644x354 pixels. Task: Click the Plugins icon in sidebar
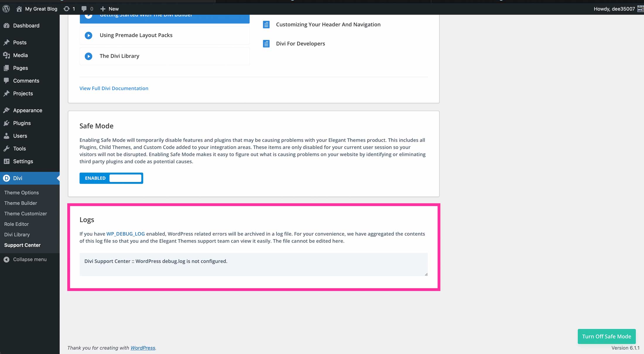tap(6, 123)
